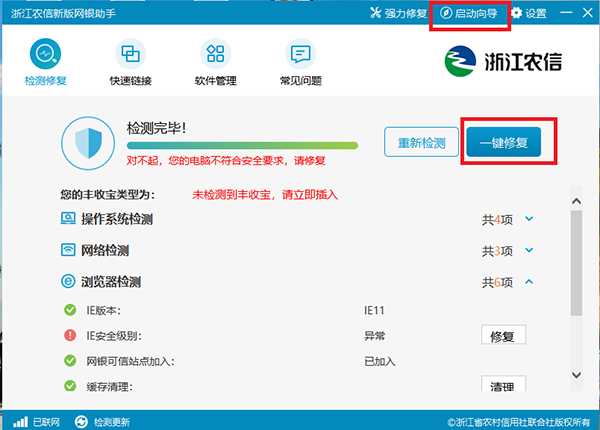The image size is (600, 430).
Task: Click red warning icon beside IE安全级别
Action: coord(70,335)
